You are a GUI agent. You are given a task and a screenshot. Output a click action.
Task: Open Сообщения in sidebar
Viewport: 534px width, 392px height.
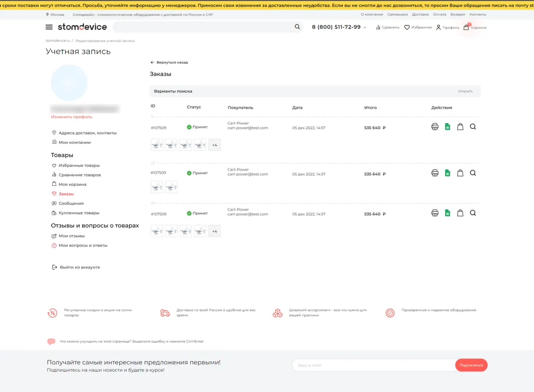coord(68,203)
